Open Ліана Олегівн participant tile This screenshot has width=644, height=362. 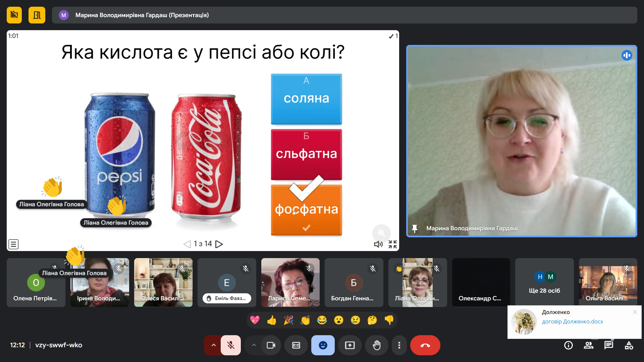[418, 283]
